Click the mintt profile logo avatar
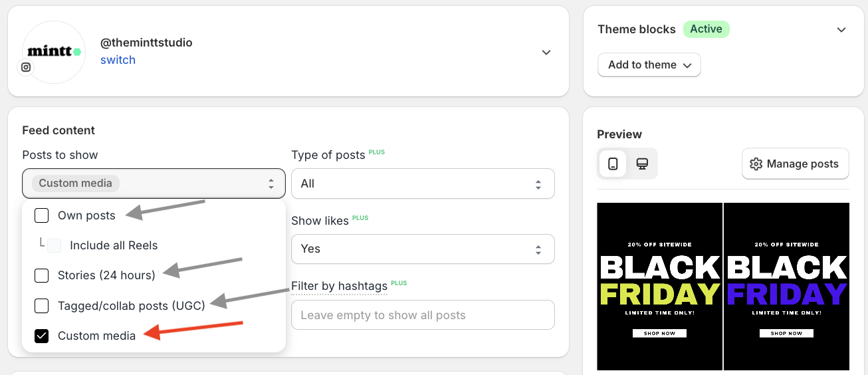Screen dimensions: 868x375 pyautogui.click(x=54, y=52)
